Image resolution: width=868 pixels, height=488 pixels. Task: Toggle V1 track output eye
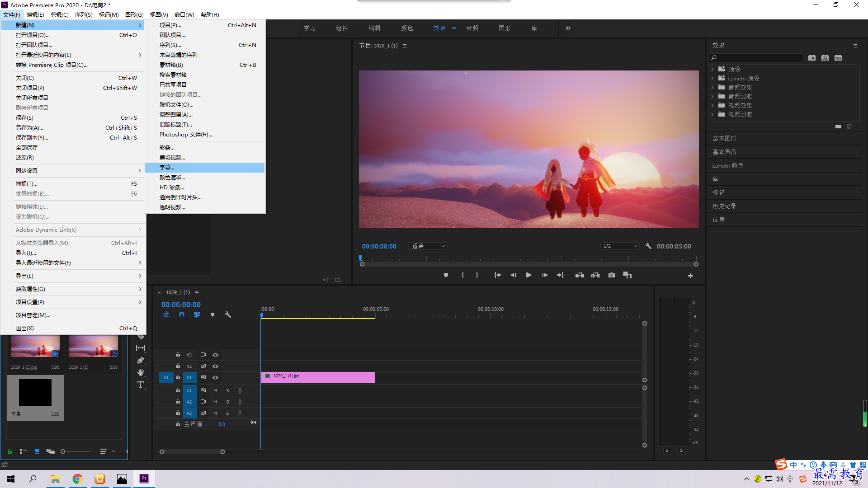pyautogui.click(x=216, y=378)
